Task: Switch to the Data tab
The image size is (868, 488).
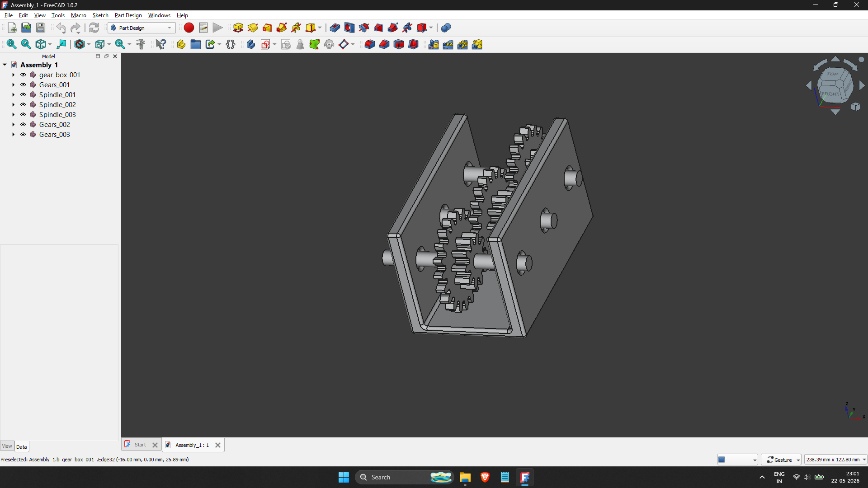Action: (x=22, y=446)
